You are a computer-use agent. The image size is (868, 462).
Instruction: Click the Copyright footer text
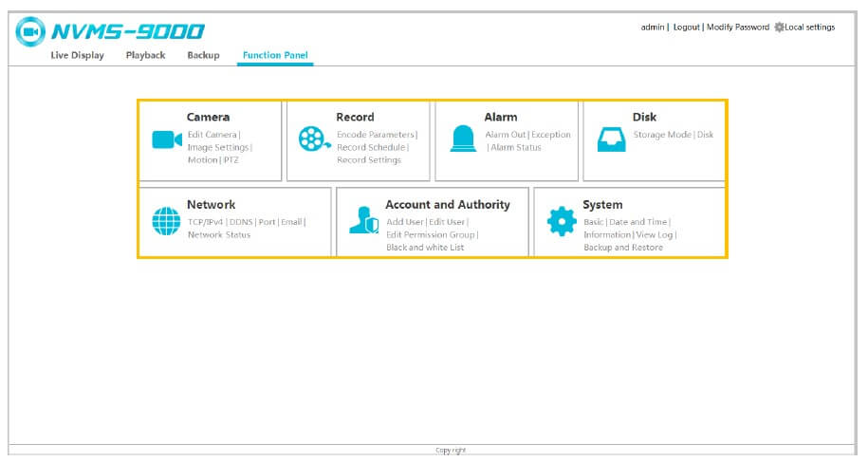point(451,451)
